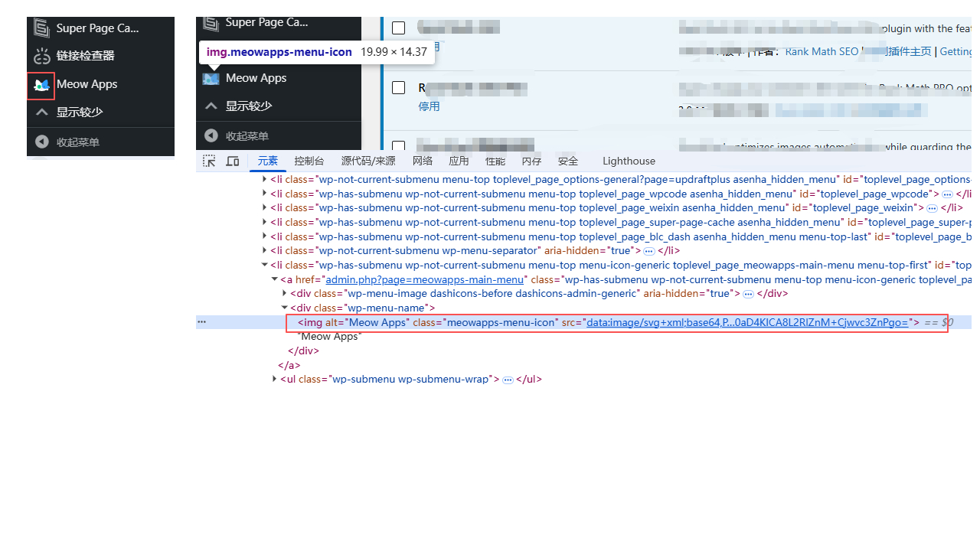Expand the toplevel_page_weixin li node arrow
This screenshot has width=980, height=551.
[265, 207]
